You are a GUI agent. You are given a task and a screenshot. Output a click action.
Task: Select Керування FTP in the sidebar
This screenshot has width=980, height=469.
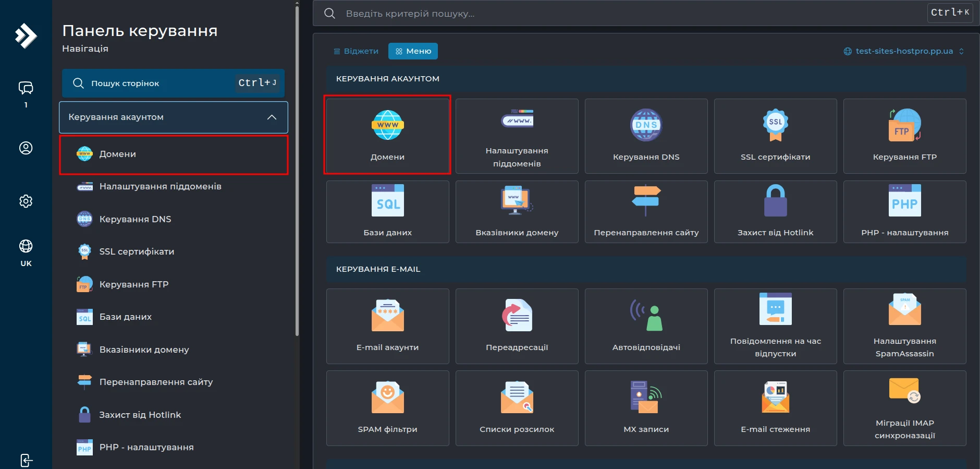(x=174, y=284)
